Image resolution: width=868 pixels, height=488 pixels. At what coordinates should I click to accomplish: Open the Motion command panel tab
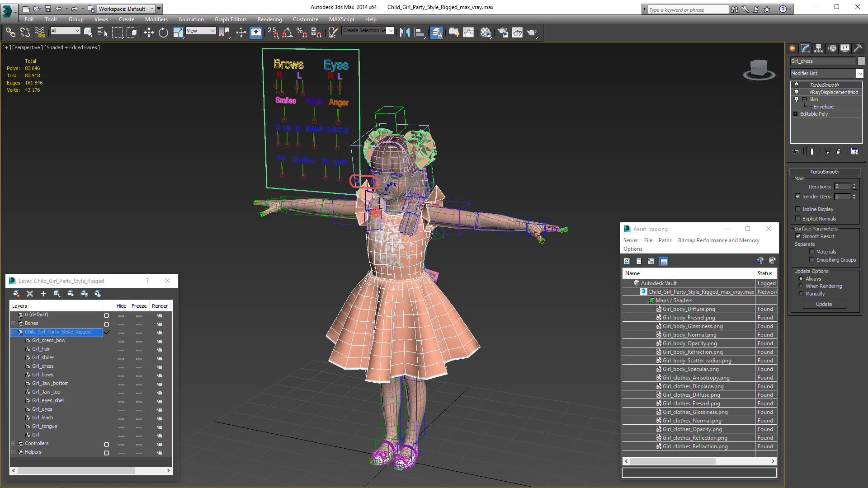(x=832, y=48)
